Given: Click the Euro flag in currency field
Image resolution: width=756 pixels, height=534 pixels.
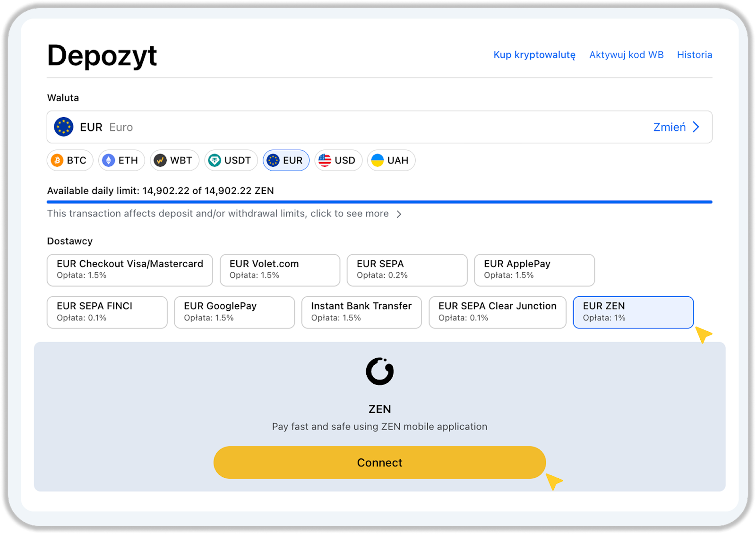Looking at the screenshot, I should [x=64, y=127].
